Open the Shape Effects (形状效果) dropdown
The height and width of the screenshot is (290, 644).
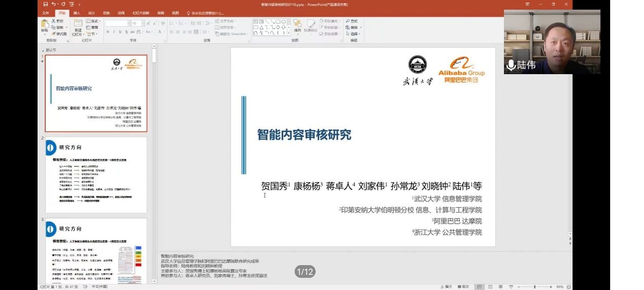[x=330, y=34]
